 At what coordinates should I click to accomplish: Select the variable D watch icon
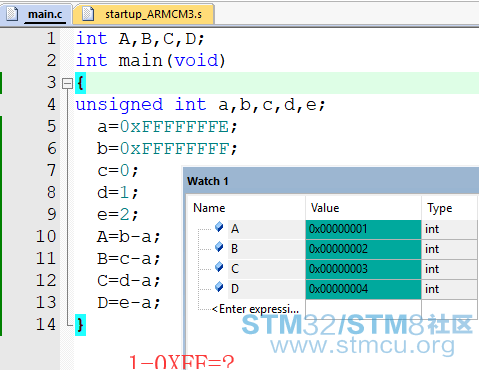(219, 287)
